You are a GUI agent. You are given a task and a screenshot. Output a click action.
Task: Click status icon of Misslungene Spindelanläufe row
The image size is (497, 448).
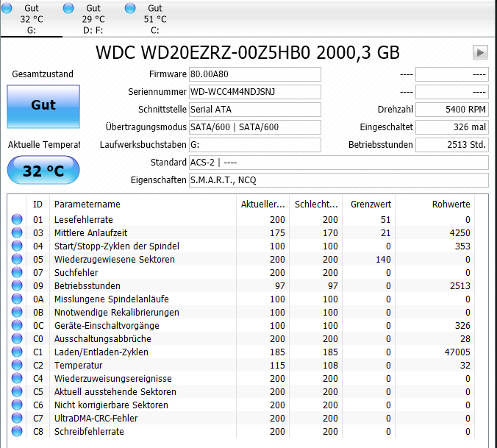click(17, 299)
